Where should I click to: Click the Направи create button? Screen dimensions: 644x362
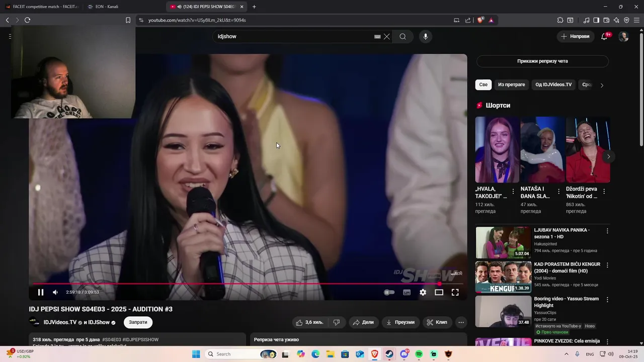point(575,36)
